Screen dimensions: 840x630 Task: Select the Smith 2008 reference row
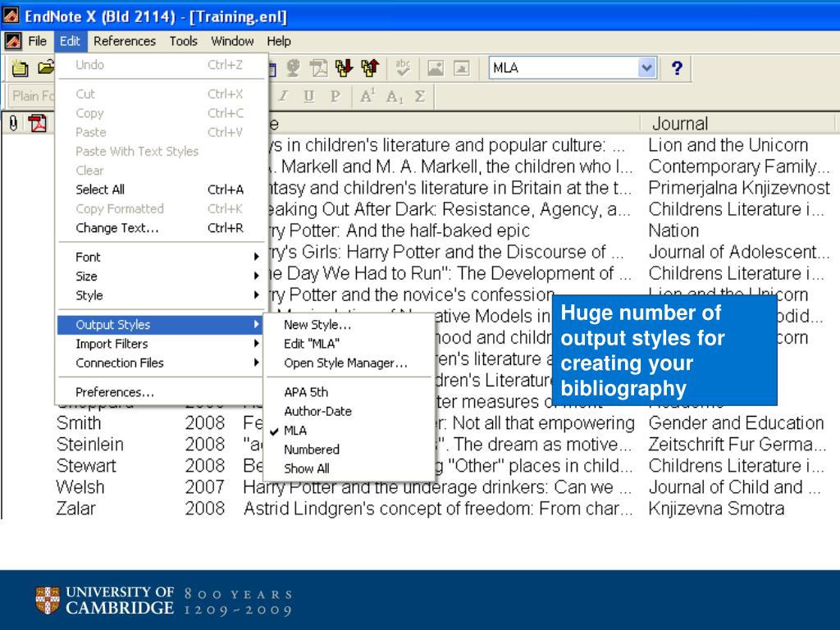point(419,422)
